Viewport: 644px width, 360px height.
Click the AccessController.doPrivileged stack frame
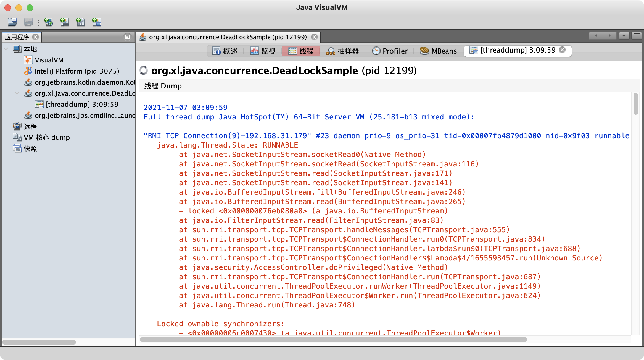click(313, 267)
